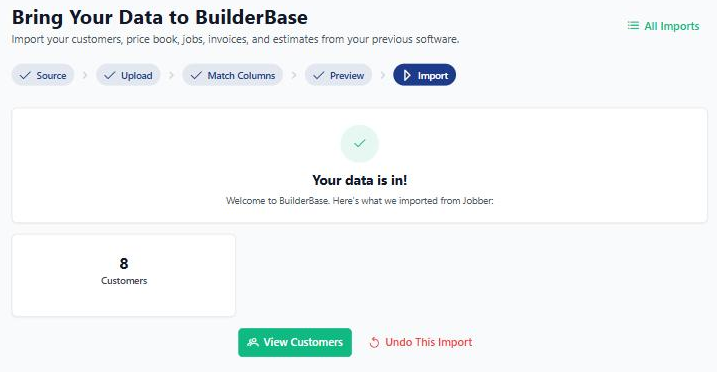Go back to the Source step

click(x=43, y=75)
